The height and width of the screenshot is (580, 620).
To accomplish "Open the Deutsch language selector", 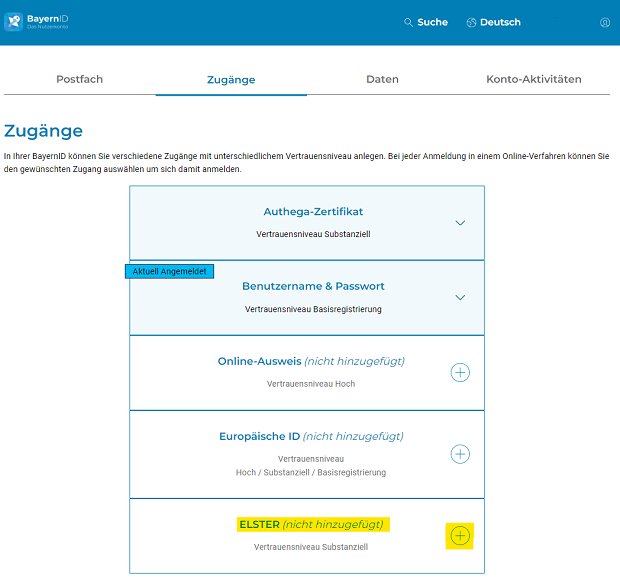I will point(500,22).
